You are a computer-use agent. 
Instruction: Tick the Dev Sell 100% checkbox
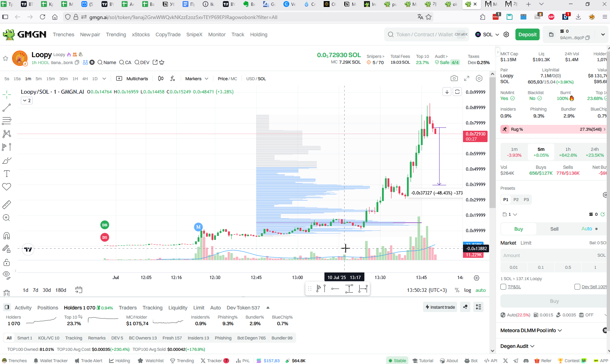(x=577, y=287)
